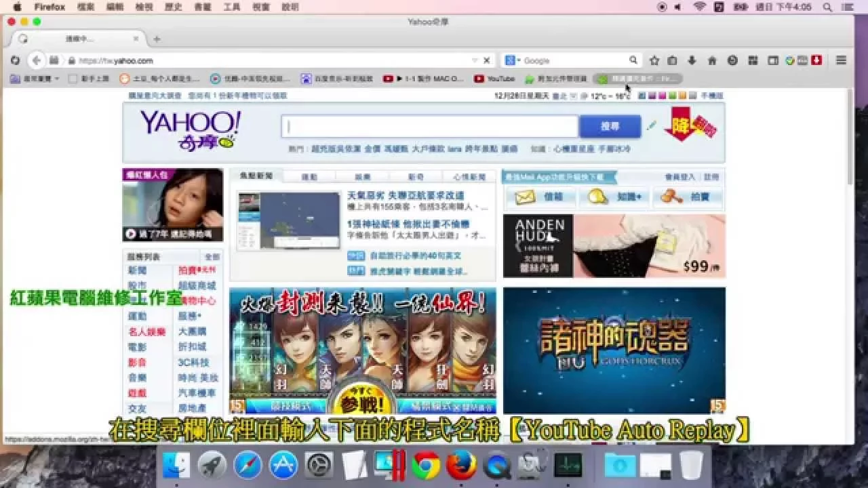Select the 焦點新聞 news tab
The image size is (868, 488).
[256, 176]
